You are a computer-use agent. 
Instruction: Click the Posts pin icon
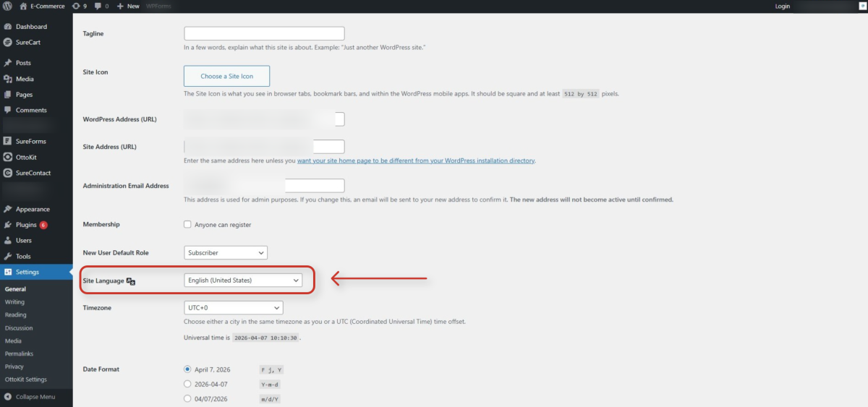click(x=7, y=63)
